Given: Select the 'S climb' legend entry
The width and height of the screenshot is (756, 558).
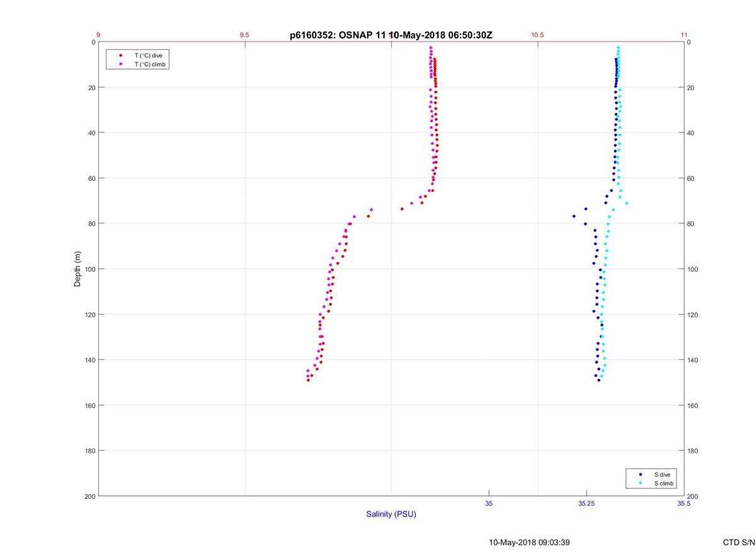Looking at the screenshot, I should pyautogui.click(x=664, y=483).
